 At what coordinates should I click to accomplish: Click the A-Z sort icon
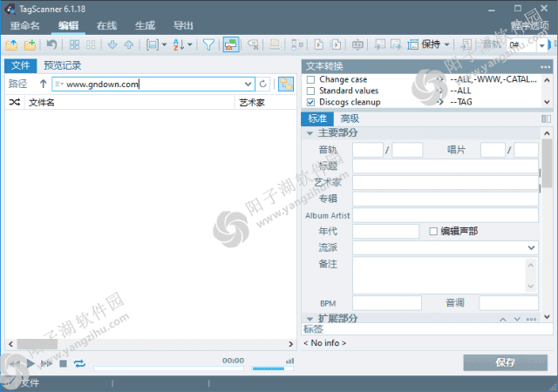coord(179,44)
